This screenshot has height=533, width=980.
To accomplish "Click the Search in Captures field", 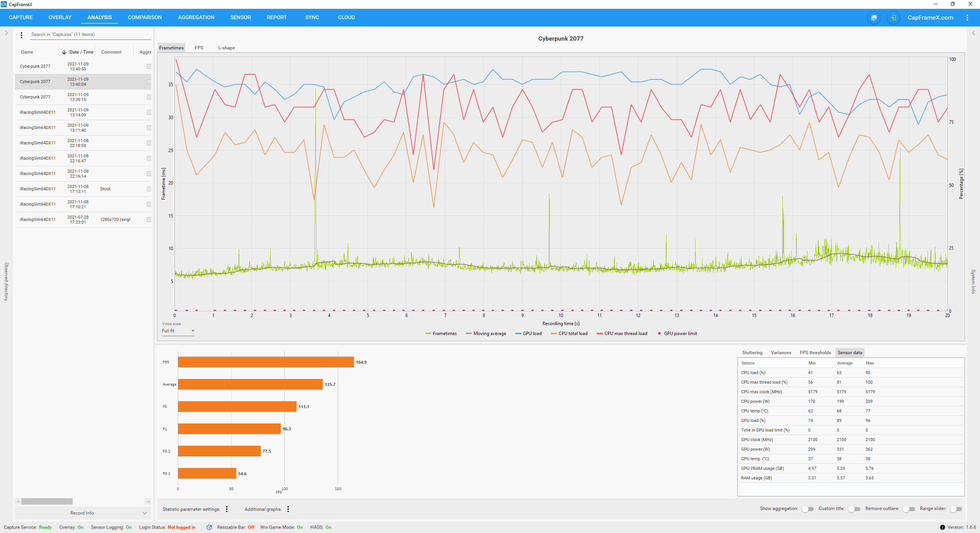I will tap(90, 34).
